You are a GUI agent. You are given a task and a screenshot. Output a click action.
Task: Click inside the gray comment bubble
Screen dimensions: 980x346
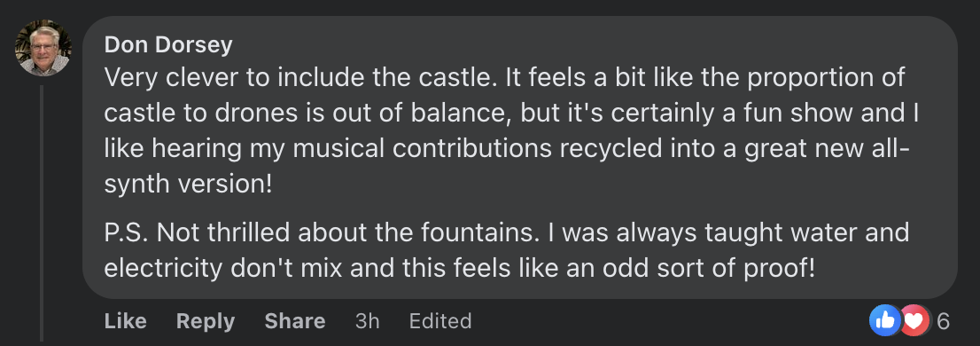(x=519, y=158)
